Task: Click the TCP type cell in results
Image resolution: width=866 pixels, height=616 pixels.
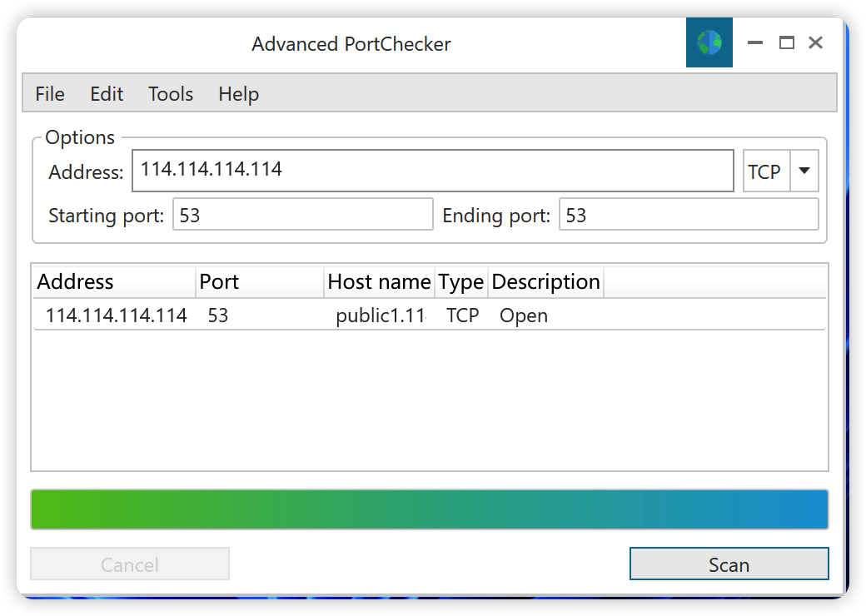Action: 462,315
